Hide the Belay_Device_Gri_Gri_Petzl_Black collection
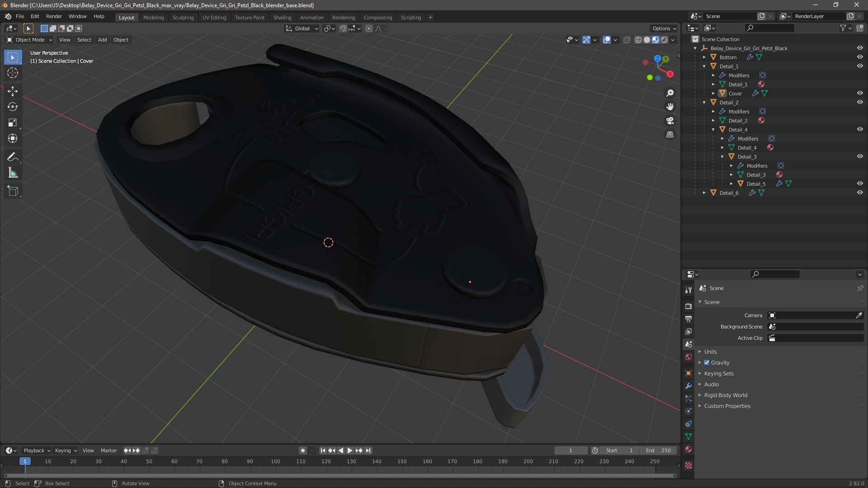Image resolution: width=868 pixels, height=488 pixels. point(860,48)
